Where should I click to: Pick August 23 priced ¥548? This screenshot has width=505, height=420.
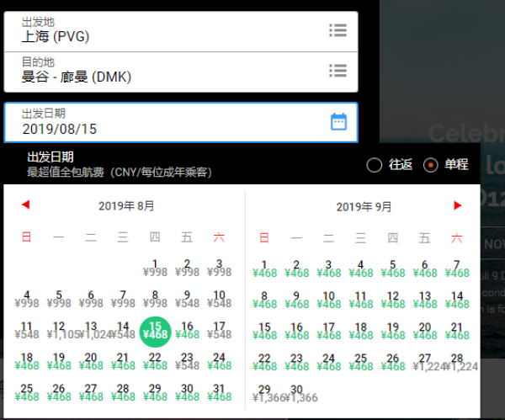coord(187,362)
